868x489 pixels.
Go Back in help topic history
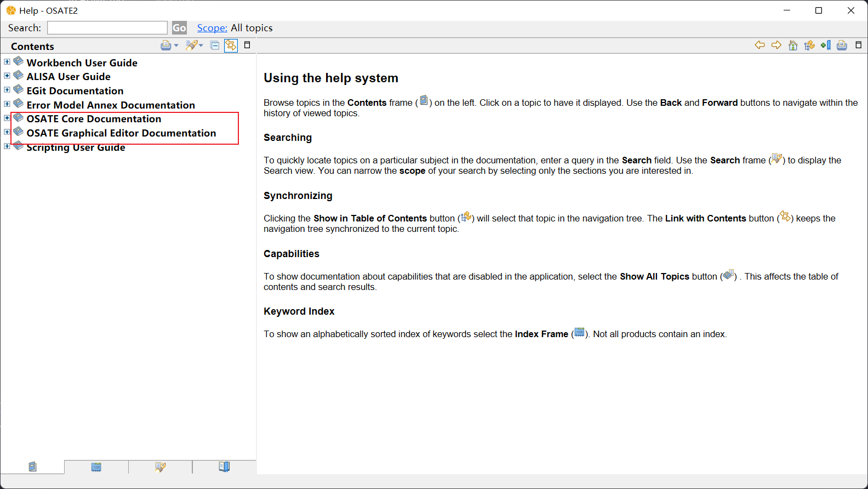pyautogui.click(x=759, y=45)
